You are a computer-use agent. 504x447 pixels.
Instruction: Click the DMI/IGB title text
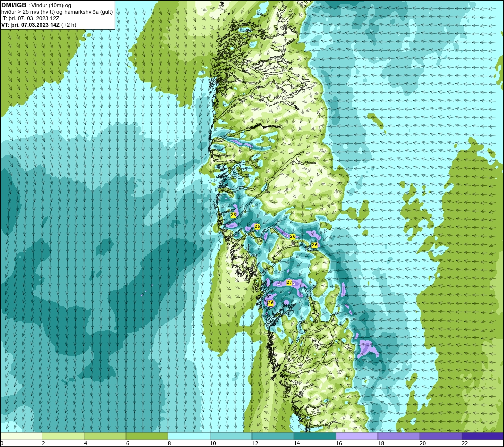(x=14, y=5)
